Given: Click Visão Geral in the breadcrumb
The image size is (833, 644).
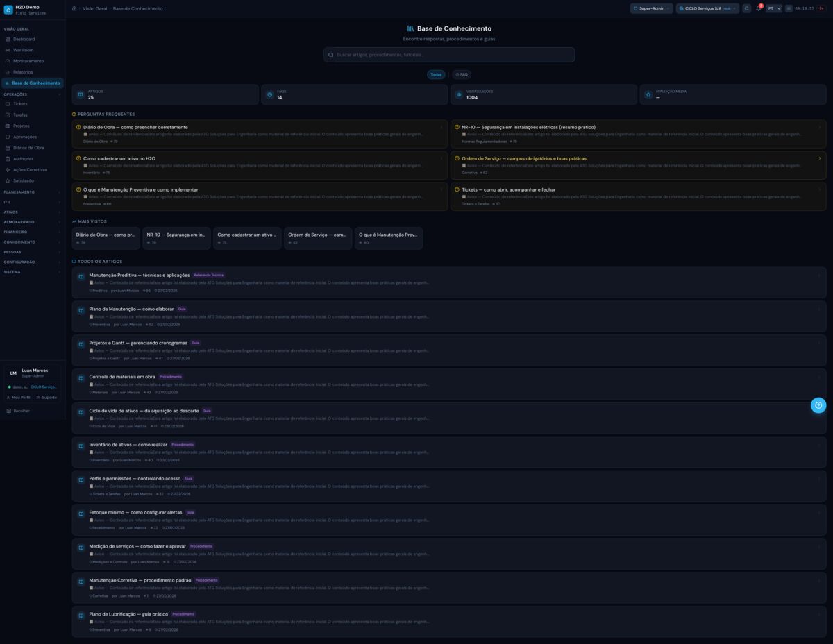Looking at the screenshot, I should [94, 8].
